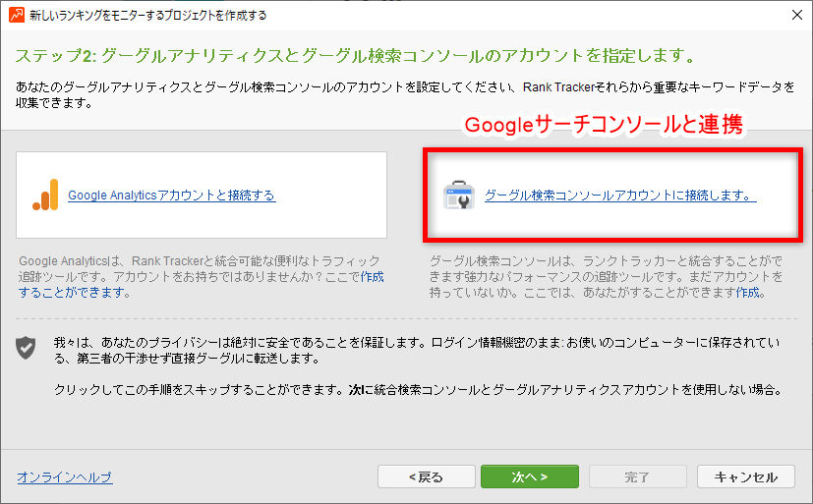Click the skip instruction text クリックしてこの手順をスキップ
The width and height of the screenshot is (813, 504).
click(418, 389)
